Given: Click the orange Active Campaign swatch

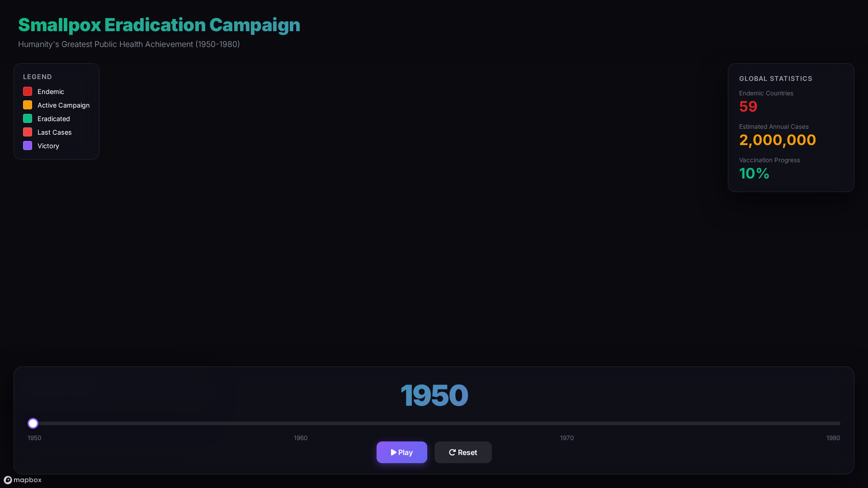Looking at the screenshot, I should coord(28,105).
